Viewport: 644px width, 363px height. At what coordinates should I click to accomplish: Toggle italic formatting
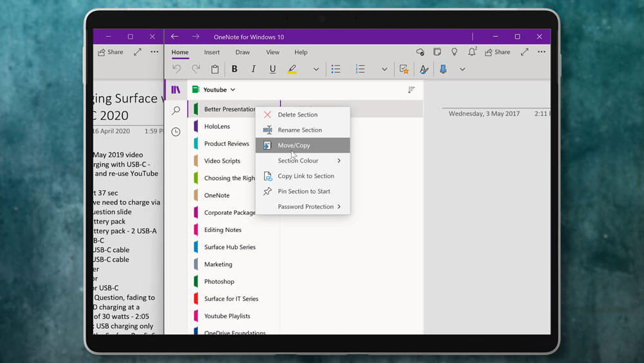253,69
